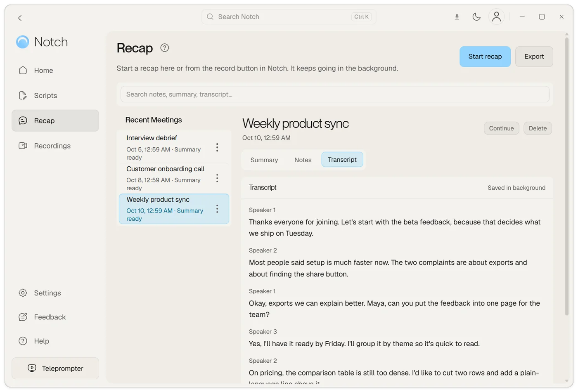
Task: Click the Recent Meetings heading
Action: coord(154,120)
